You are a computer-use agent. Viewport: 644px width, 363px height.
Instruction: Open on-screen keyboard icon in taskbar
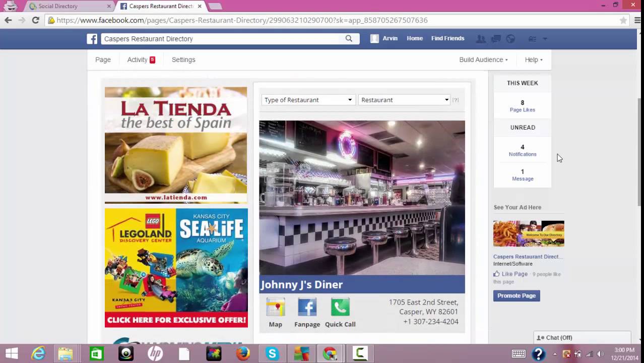[519, 353]
